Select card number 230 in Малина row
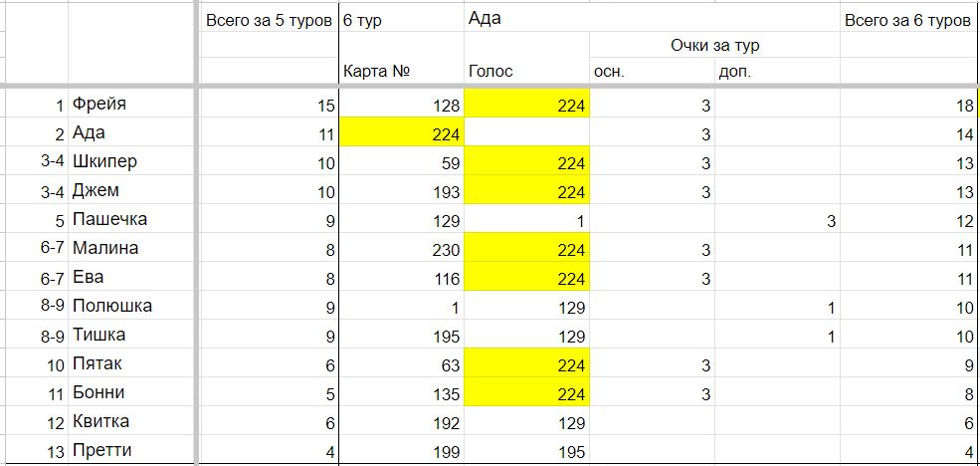The image size is (980, 466). pyautogui.click(x=401, y=248)
